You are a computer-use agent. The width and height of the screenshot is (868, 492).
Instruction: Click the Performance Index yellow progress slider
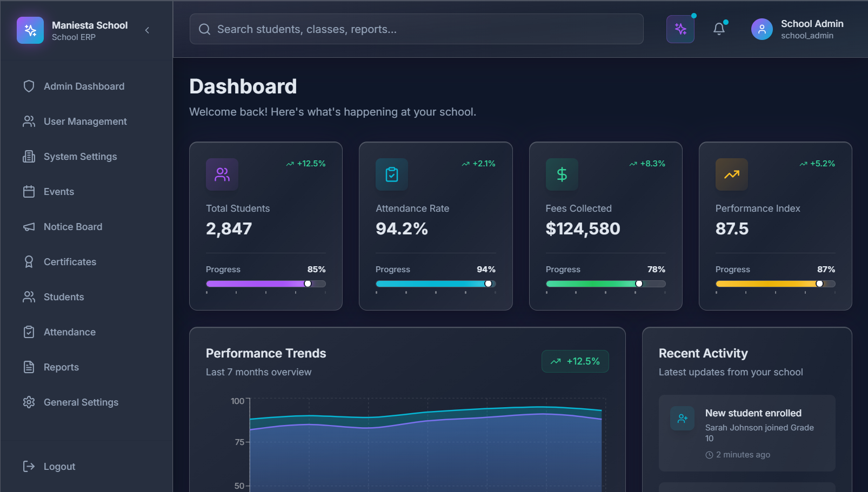tap(776, 284)
